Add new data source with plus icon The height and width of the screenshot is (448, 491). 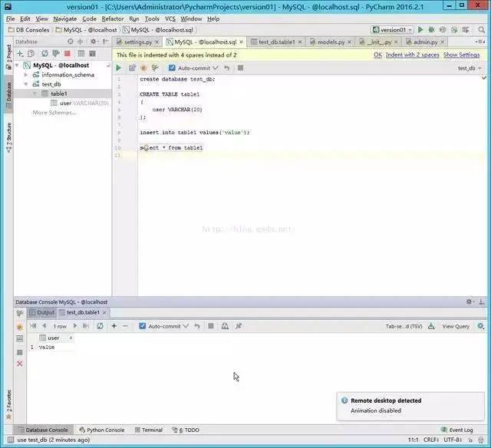(x=20, y=54)
